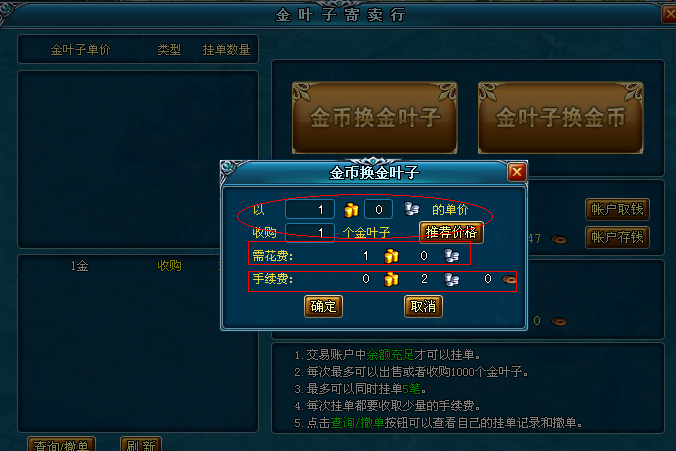Open the 金币换金叶子 exchange panel
The height and width of the screenshot is (451, 676).
[375, 118]
